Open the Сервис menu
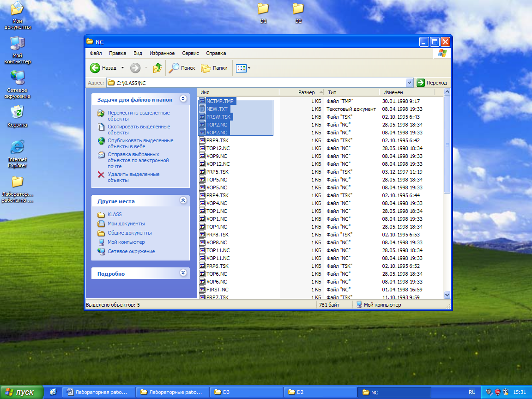 [190, 53]
